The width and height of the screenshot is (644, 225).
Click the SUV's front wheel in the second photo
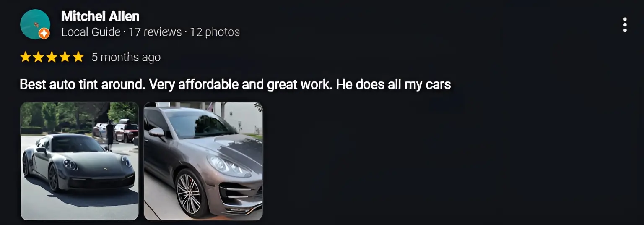point(189,194)
